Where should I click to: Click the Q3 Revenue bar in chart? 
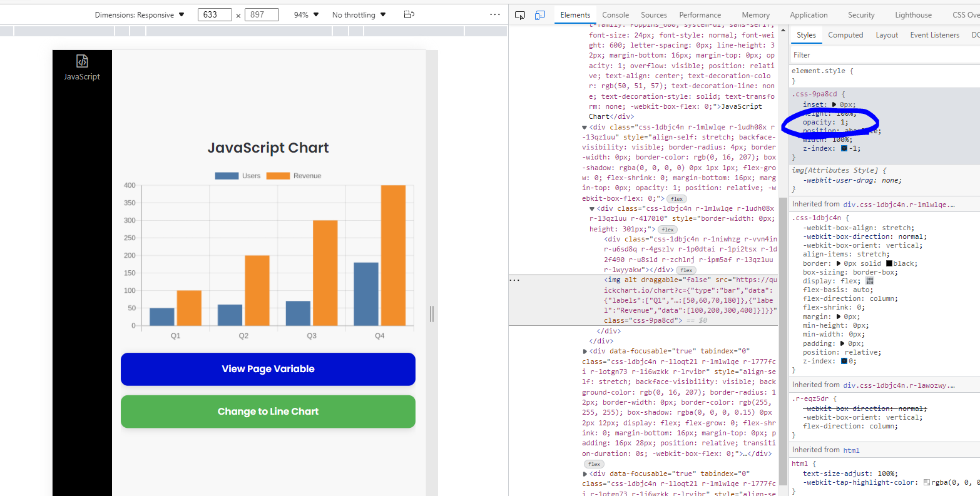point(325,273)
